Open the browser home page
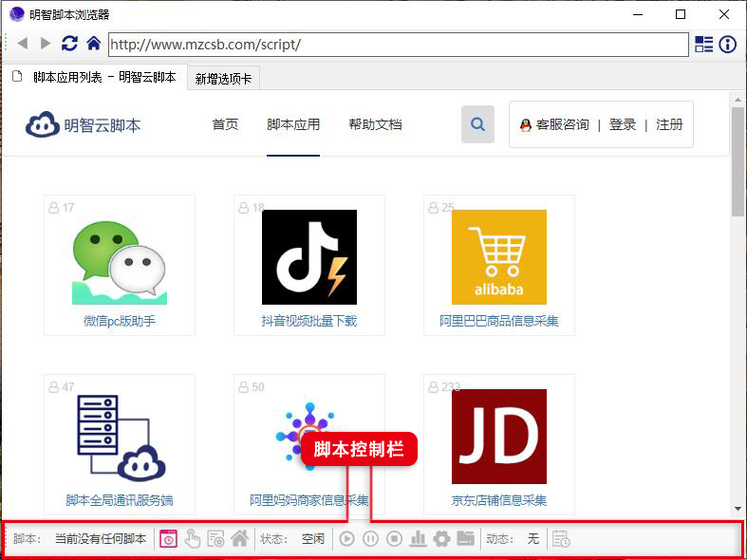Image resolution: width=747 pixels, height=560 pixels. click(94, 44)
